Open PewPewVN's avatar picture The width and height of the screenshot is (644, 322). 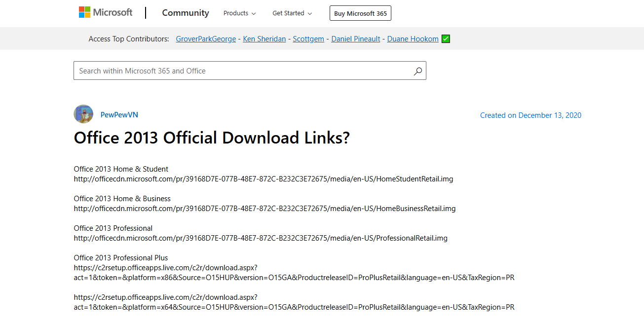pyautogui.click(x=83, y=114)
